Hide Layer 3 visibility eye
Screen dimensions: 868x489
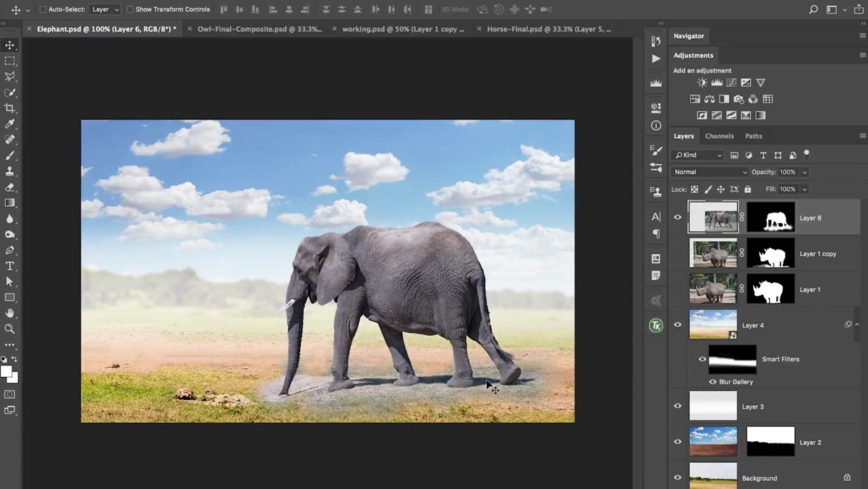pyautogui.click(x=678, y=406)
